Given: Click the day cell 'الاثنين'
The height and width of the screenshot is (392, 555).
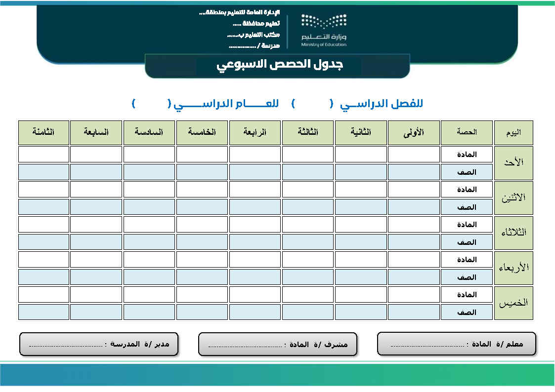Looking at the screenshot, I should tap(513, 198).
